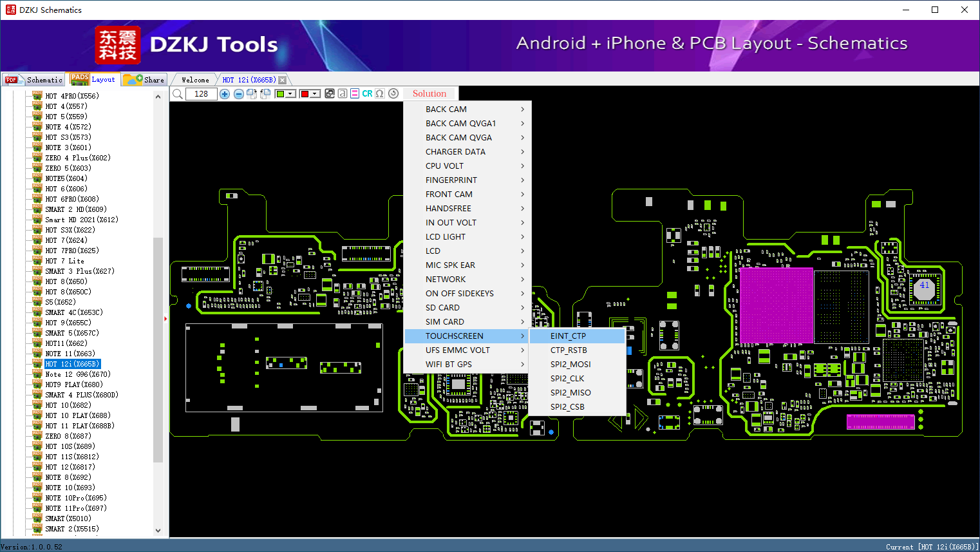
Task: Select SMART 2 HD(X609) in device tree
Action: coord(76,209)
